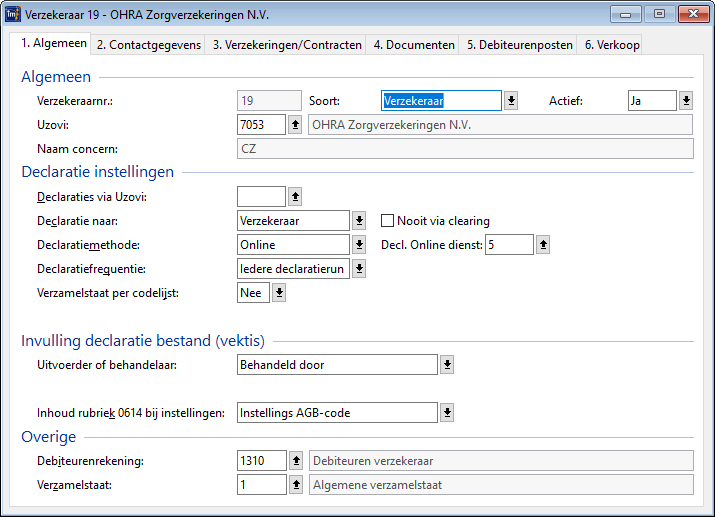Expand the Actief dropdown arrow
Viewport: 715px width, 517px height.
[x=686, y=101]
